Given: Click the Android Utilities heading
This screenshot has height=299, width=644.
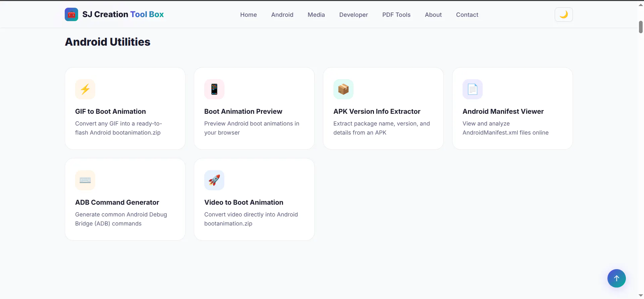Looking at the screenshot, I should 108,42.
